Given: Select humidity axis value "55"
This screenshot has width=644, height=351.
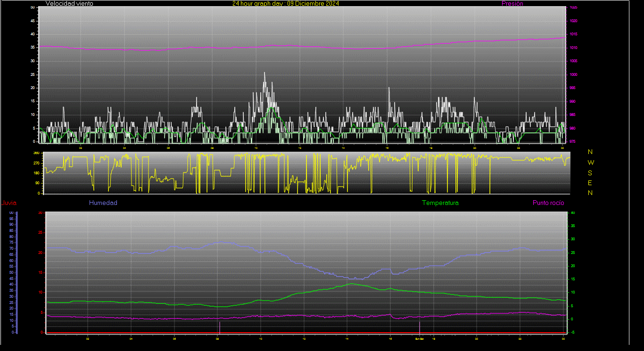Looking at the screenshot, I should (x=11, y=267).
